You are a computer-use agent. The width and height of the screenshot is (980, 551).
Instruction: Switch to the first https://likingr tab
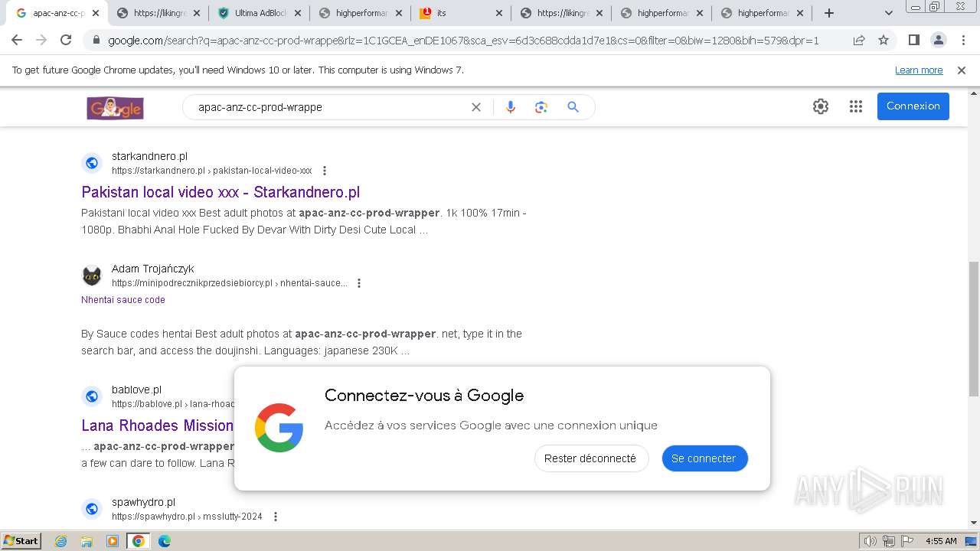[158, 13]
